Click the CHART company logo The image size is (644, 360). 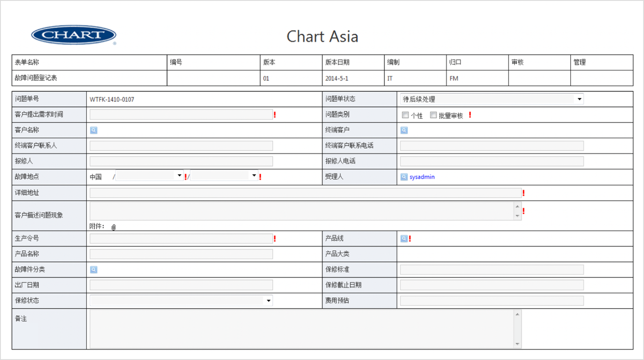click(x=74, y=35)
